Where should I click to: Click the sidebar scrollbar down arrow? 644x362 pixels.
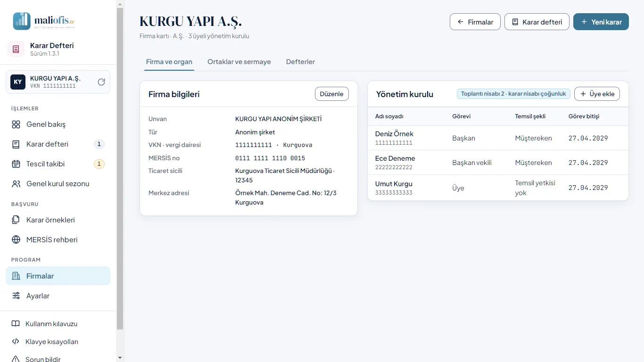pyautogui.click(x=120, y=358)
